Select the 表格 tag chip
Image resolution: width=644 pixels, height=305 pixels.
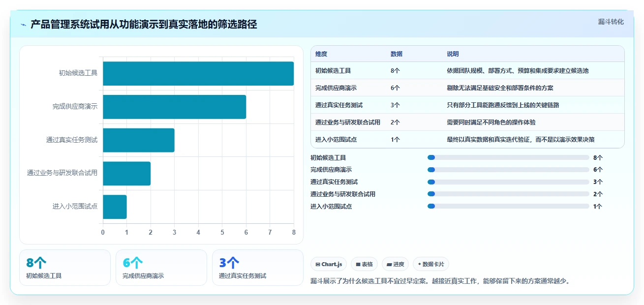coord(364,264)
